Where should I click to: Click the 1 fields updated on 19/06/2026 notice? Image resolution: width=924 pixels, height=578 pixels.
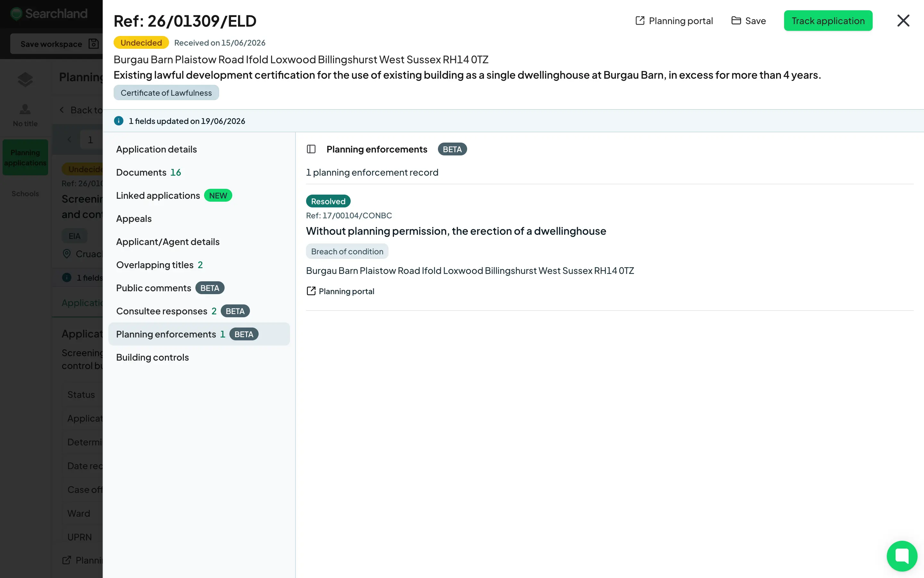coord(187,121)
